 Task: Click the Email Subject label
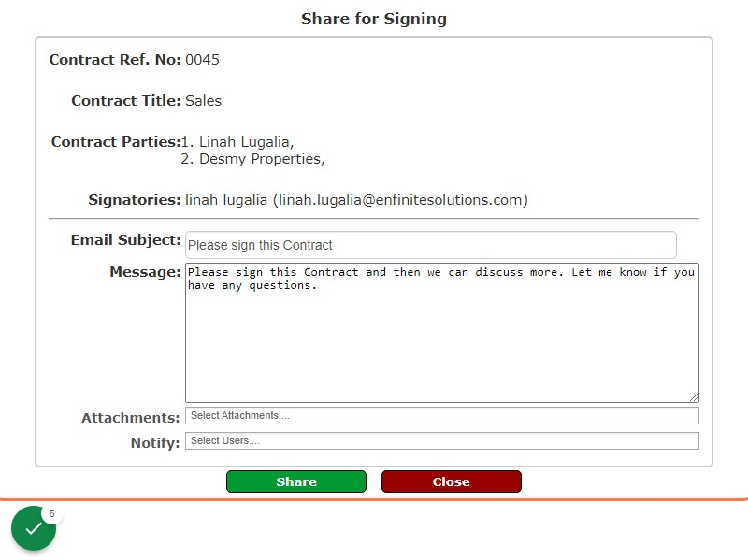pyautogui.click(x=125, y=240)
